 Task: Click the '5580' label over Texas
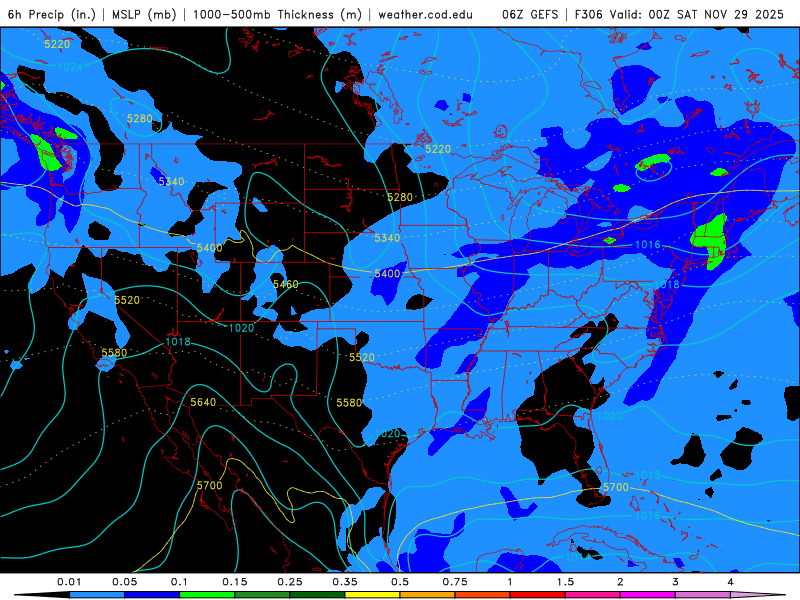click(x=349, y=403)
